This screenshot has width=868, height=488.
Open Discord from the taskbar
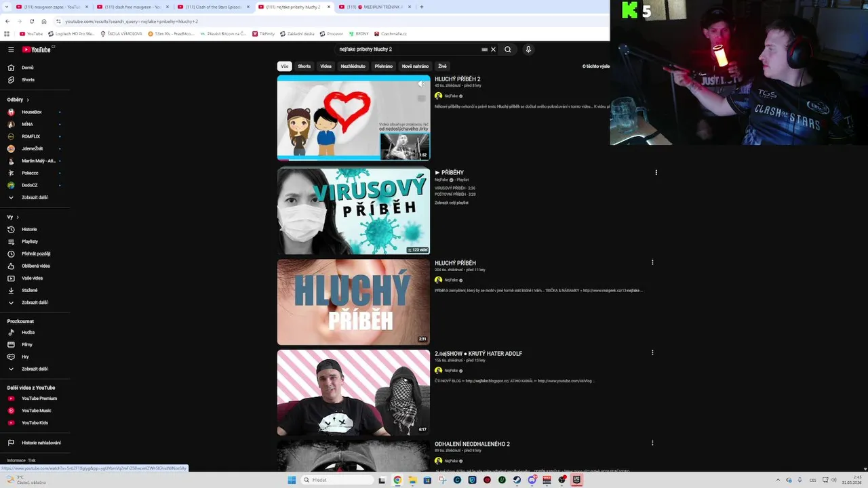(x=532, y=480)
